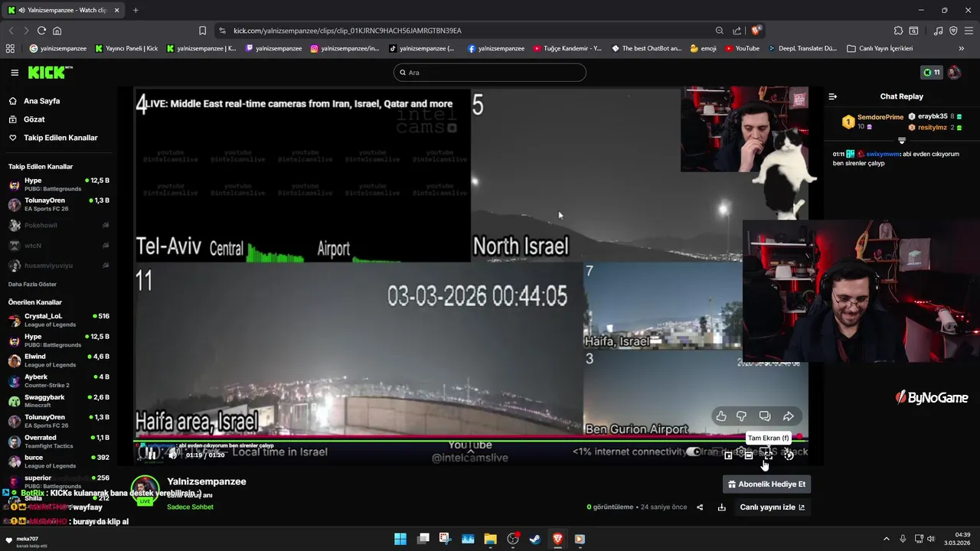Open followed channel TolunayOren with 1,3 B viewers
Viewport: 980px width, 551px height.
tap(59, 204)
